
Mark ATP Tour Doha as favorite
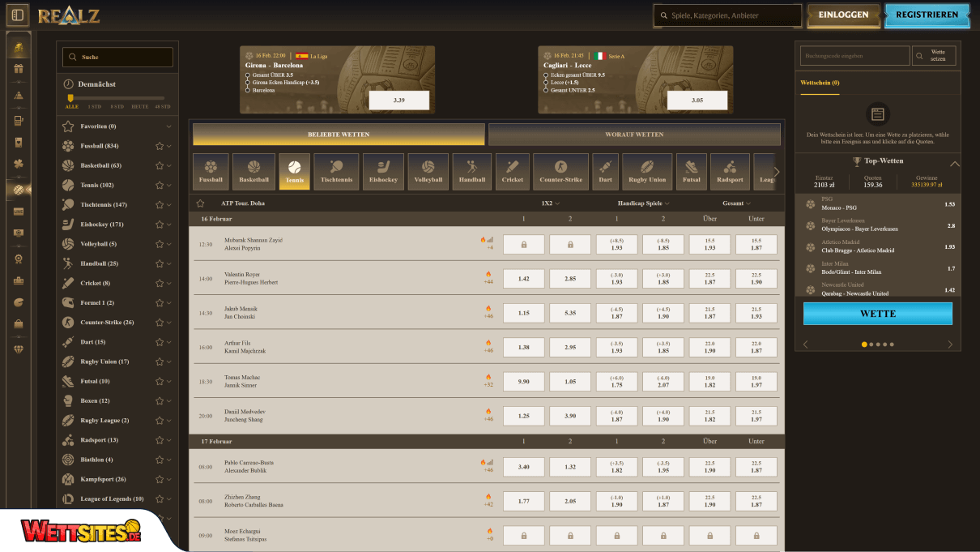point(200,203)
